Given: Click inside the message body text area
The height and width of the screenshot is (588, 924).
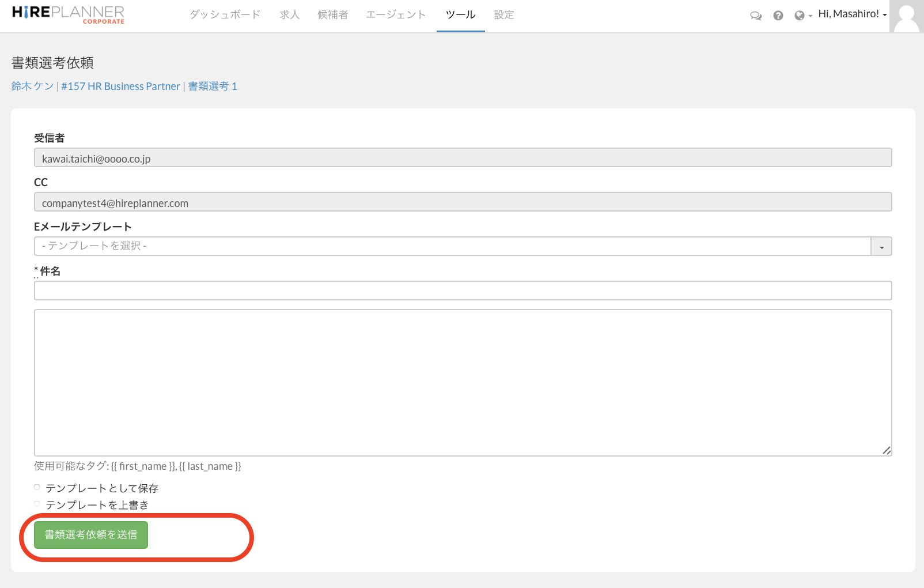Looking at the screenshot, I should (463, 382).
